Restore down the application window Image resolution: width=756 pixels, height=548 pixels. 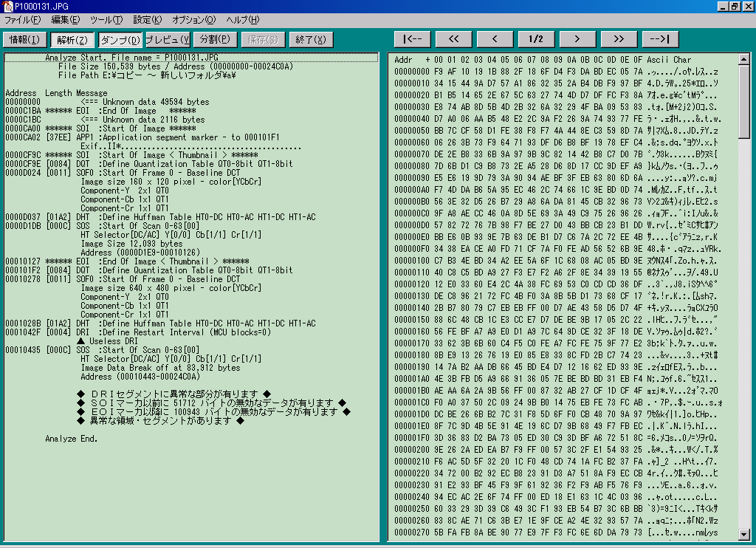click(733, 6)
